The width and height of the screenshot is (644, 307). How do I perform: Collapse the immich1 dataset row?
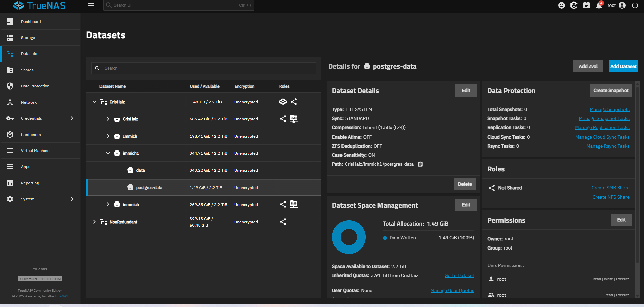(x=108, y=153)
